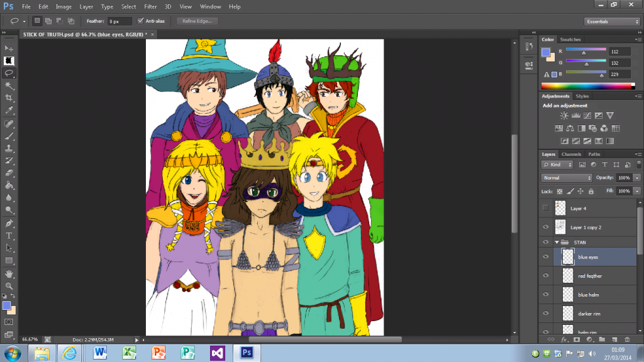Hide the blue eyes layer
Viewport: 644px width, 362px height.
(545, 257)
